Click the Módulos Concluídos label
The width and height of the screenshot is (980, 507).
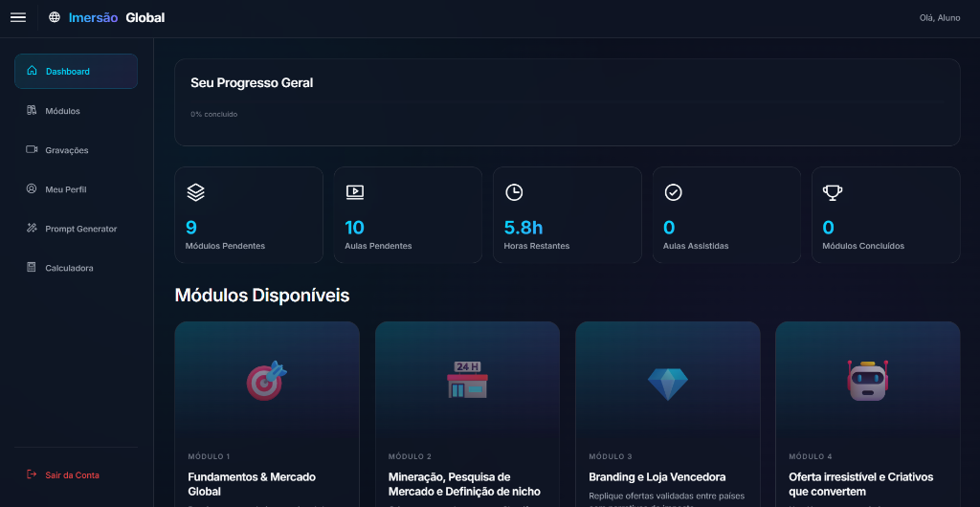tap(863, 246)
